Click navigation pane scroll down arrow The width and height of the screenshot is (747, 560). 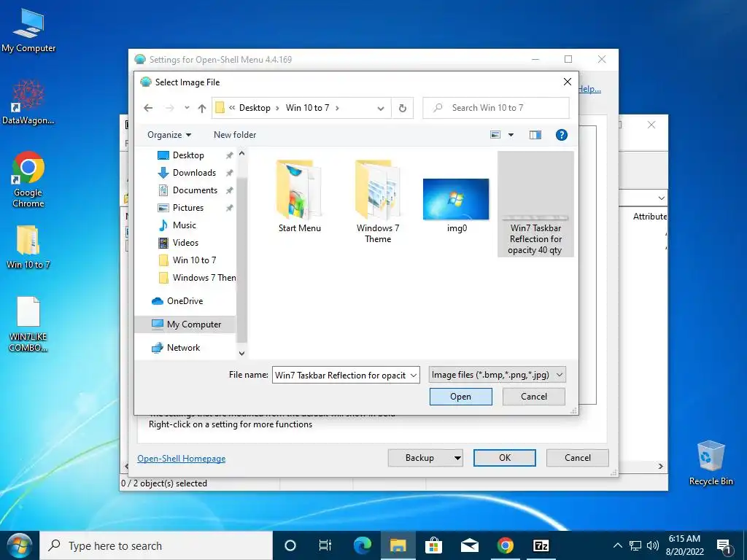(x=241, y=354)
